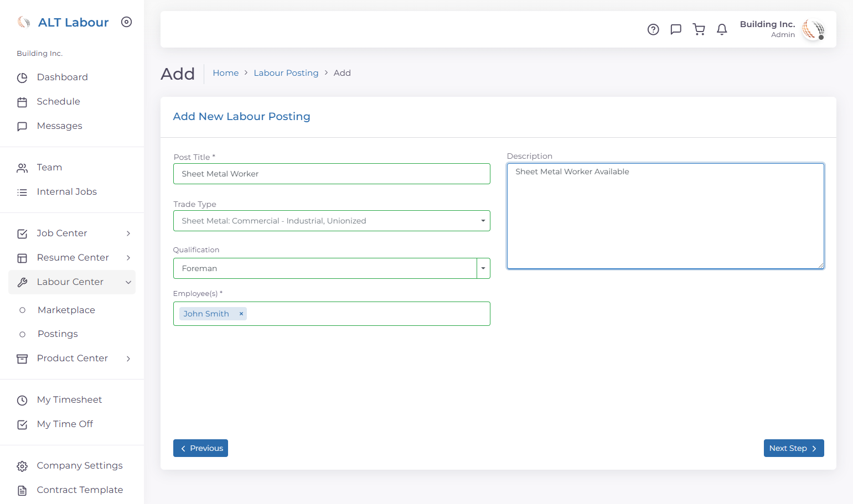Open the shopping cart icon
Viewport: 853px width, 504px height.
point(699,29)
